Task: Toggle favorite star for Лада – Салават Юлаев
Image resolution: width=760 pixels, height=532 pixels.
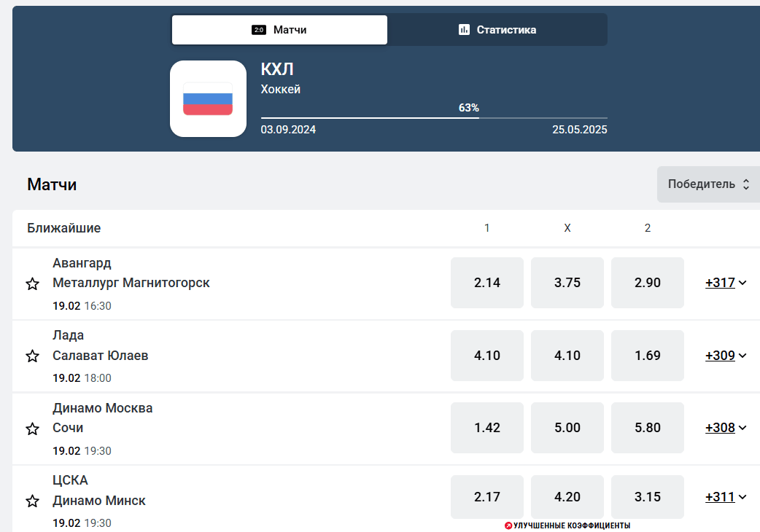Action: [33, 356]
